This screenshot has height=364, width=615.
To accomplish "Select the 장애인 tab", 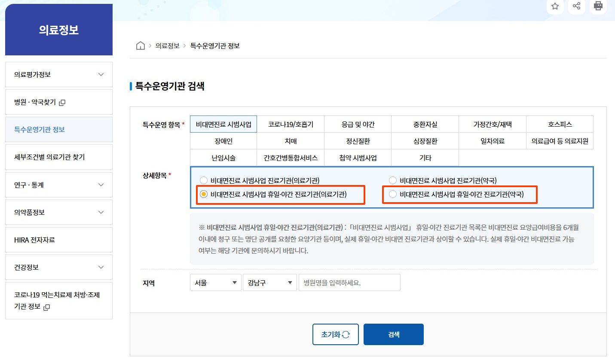I will point(223,141).
